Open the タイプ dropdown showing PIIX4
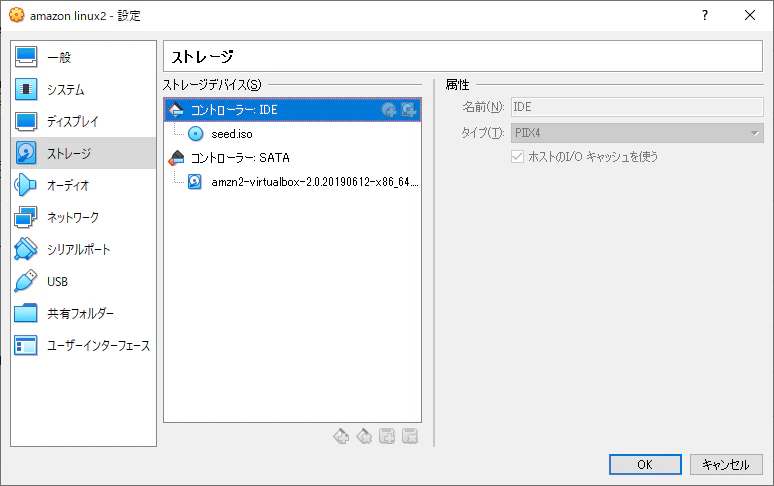The height and width of the screenshot is (486, 774). tap(637, 133)
